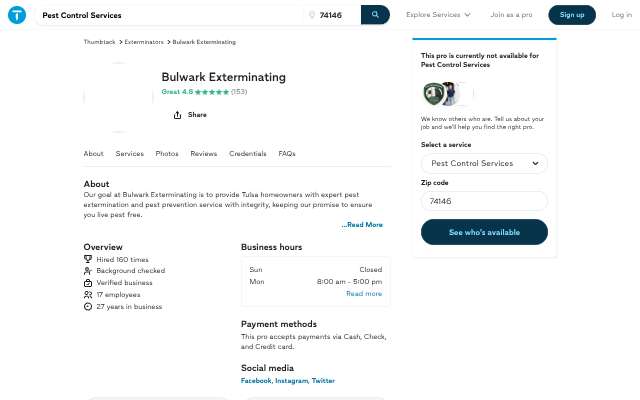Click the 'Sun' hours row
This screenshot has height=400, width=640.
point(316,269)
